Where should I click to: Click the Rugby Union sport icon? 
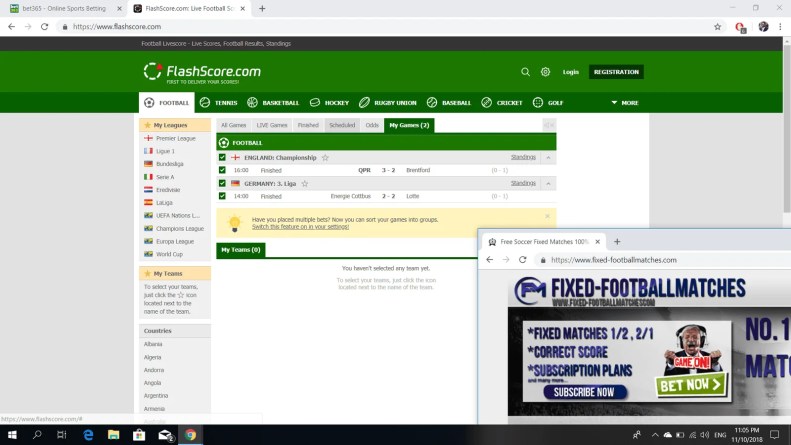[364, 102]
